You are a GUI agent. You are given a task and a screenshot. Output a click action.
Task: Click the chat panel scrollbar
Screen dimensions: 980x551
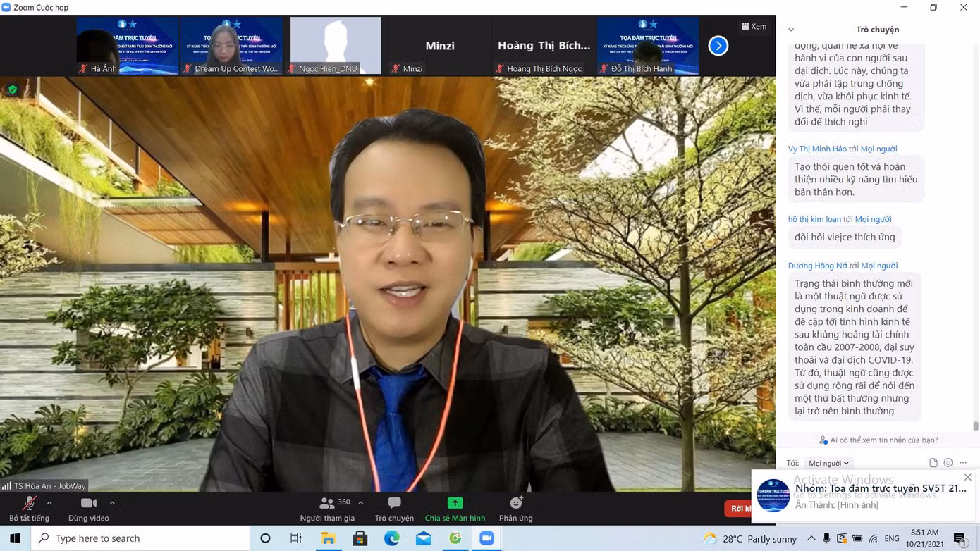976,426
